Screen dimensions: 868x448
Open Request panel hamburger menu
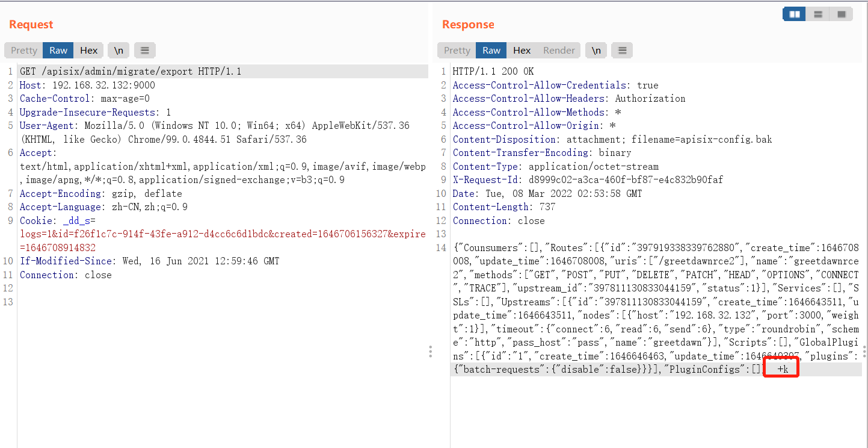(145, 51)
